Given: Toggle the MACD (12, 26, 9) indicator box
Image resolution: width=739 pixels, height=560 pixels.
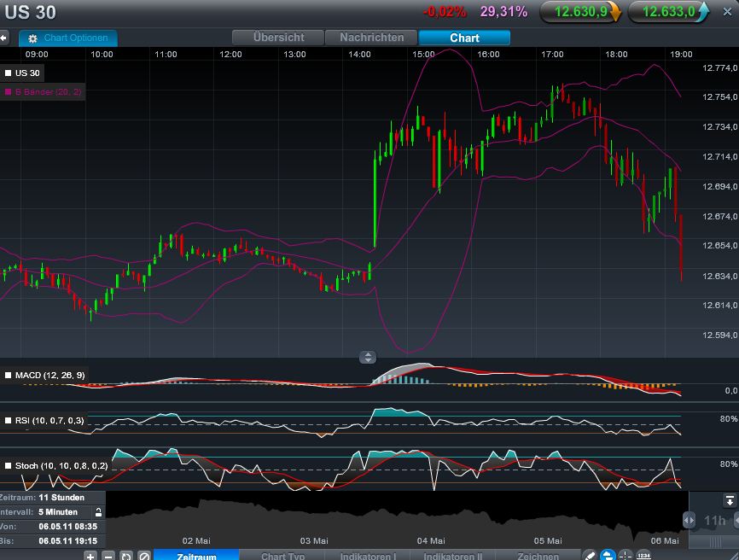Looking at the screenshot, I should coord(9,375).
